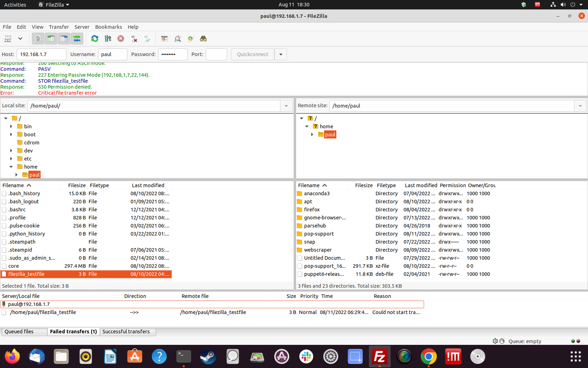The width and height of the screenshot is (588, 368).
Task: Collapse the local home folder
Action: pos(11,167)
